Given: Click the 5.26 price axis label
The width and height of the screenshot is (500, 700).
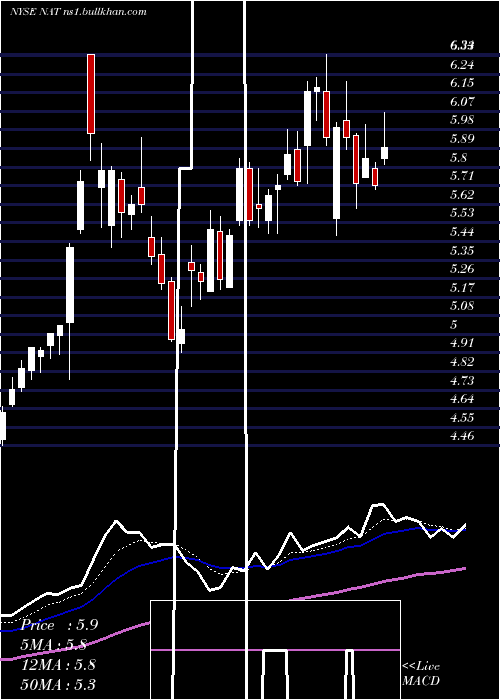Looking at the screenshot, I should [462, 269].
